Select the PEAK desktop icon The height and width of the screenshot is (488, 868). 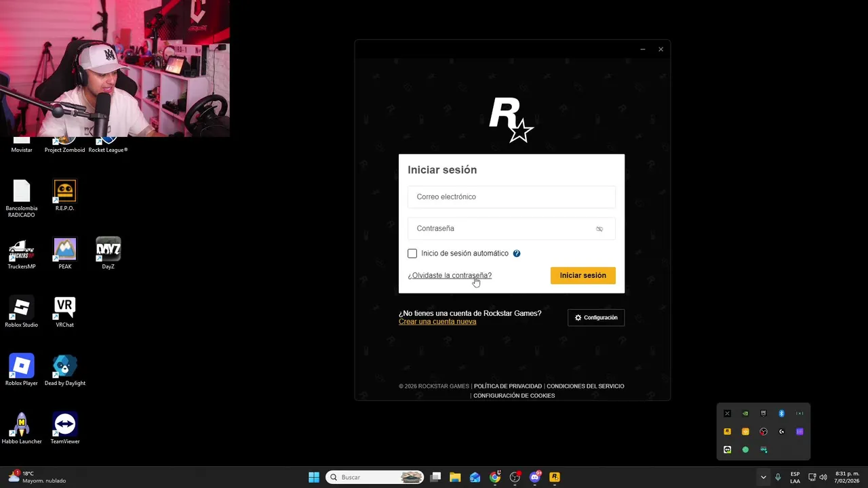tap(65, 253)
